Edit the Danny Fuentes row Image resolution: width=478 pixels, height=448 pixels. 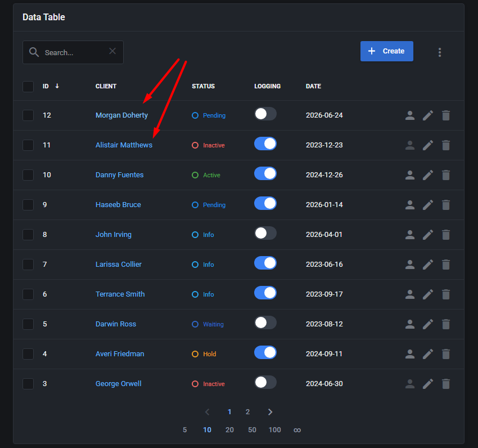click(x=428, y=175)
